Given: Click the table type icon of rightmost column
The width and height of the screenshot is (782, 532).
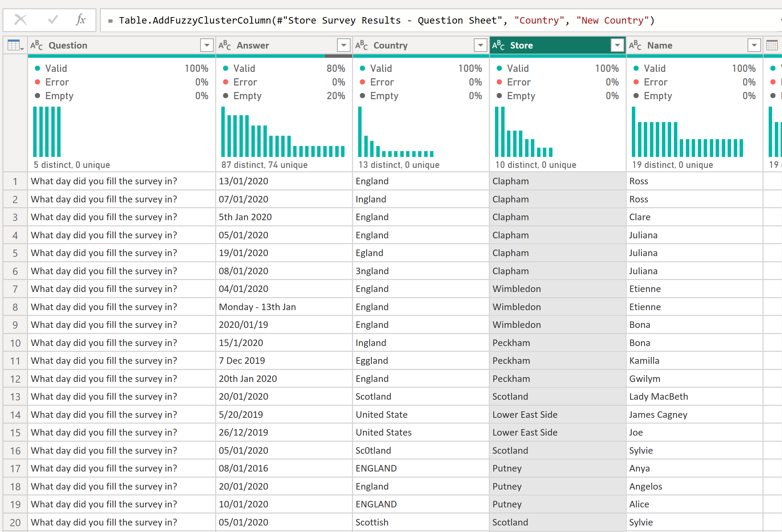Looking at the screenshot, I should (x=772, y=45).
